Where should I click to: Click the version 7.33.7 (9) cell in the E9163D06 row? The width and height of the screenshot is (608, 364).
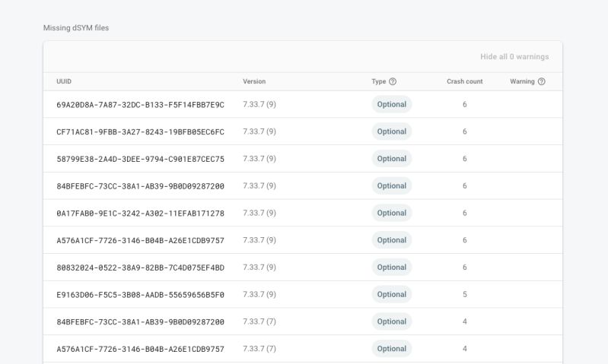tap(259, 294)
